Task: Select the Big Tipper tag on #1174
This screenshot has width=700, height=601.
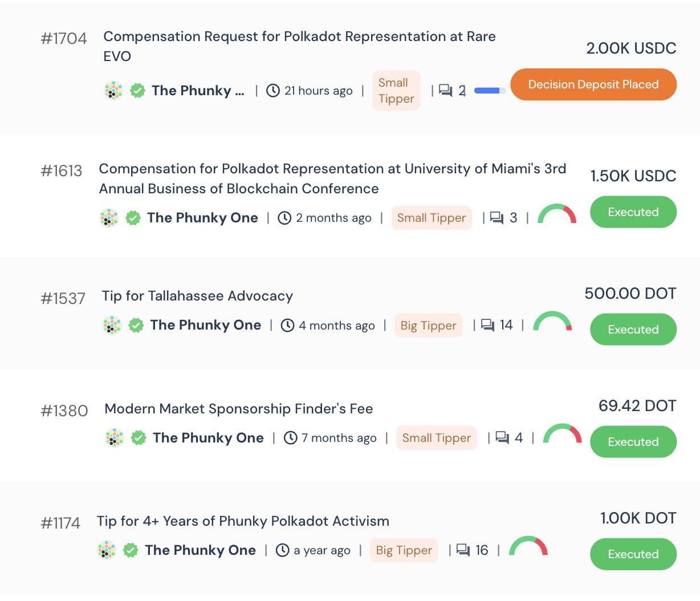Action: click(x=404, y=550)
